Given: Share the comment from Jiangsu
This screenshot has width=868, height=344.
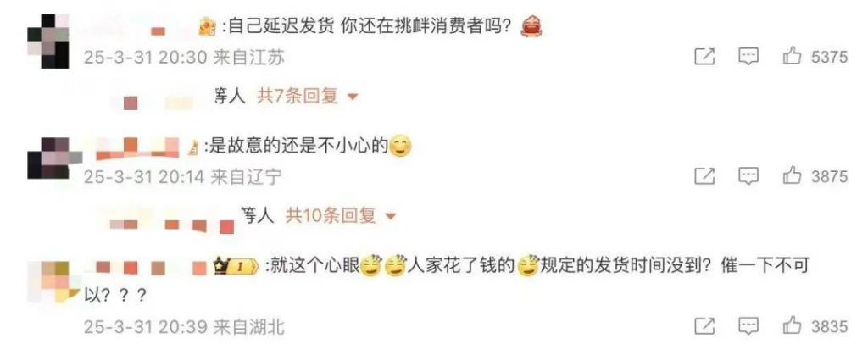Looking at the screenshot, I should 704,57.
